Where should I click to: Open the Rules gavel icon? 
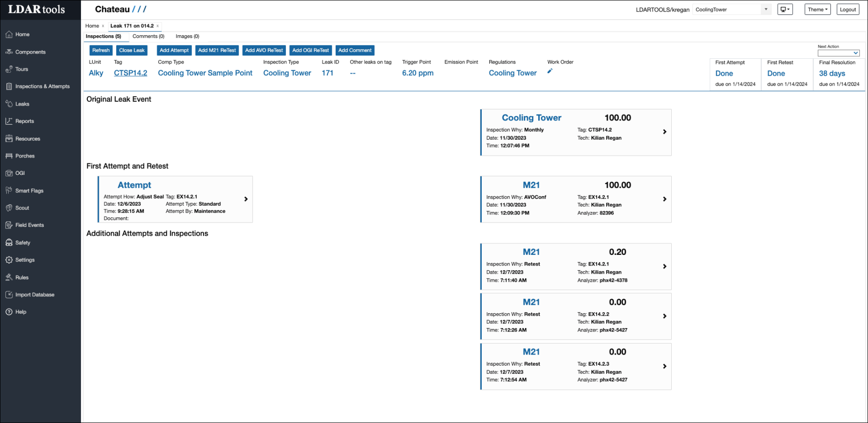pos(9,277)
